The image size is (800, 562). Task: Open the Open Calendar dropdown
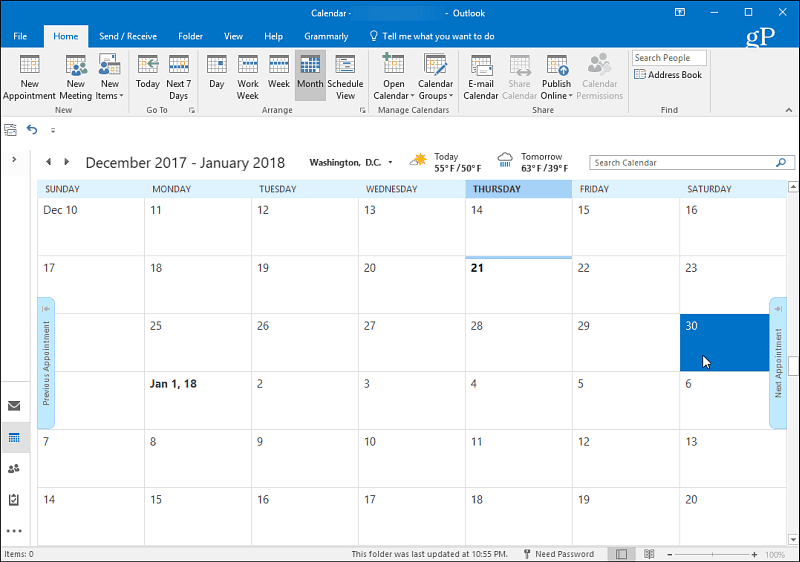[x=393, y=77]
